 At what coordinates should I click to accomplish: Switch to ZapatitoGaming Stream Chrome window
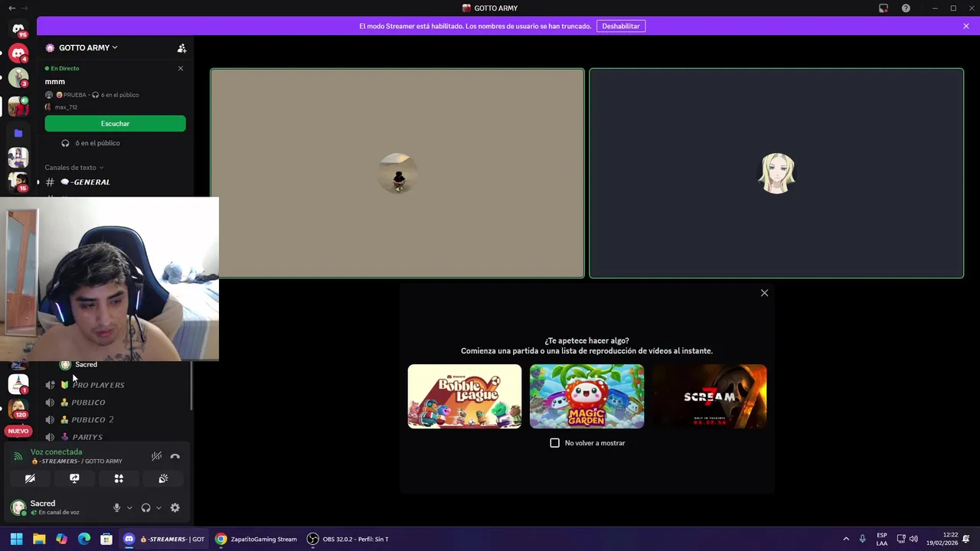tap(256, 539)
